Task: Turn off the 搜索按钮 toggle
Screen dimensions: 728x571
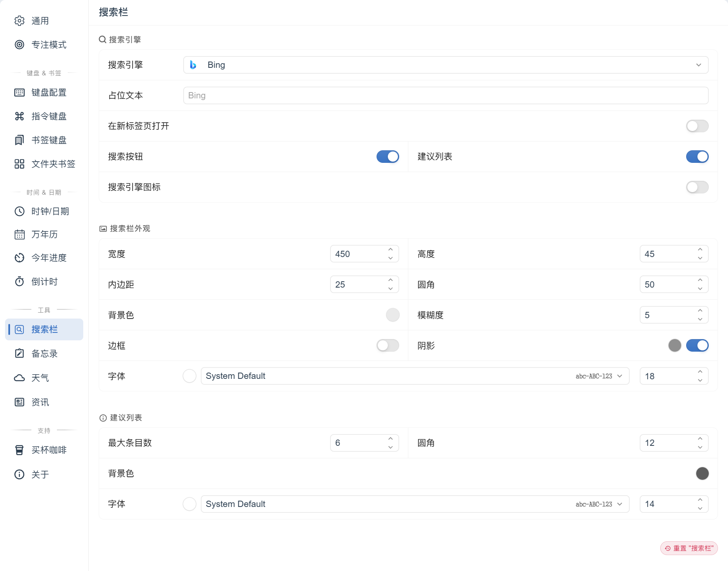Action: pyautogui.click(x=387, y=157)
